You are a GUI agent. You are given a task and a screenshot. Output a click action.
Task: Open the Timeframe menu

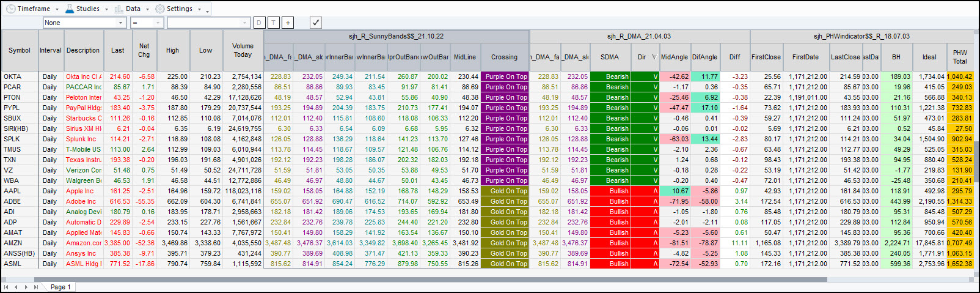click(33, 9)
